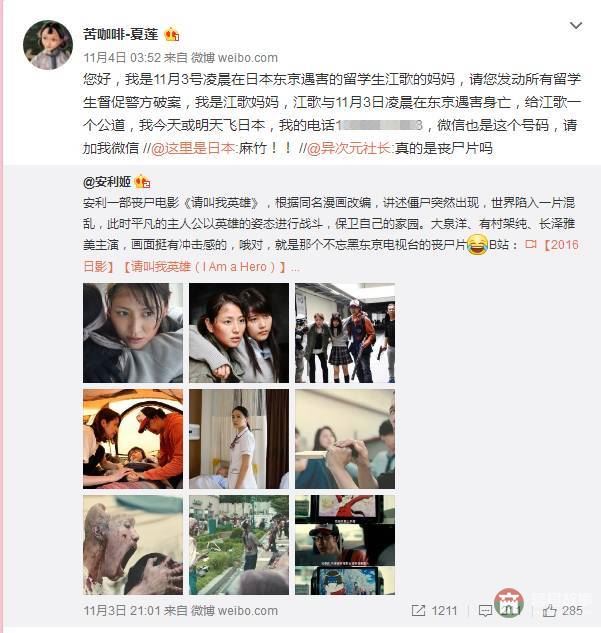Open the post options chevron menu
This screenshot has width=601, height=633.
point(576,26)
